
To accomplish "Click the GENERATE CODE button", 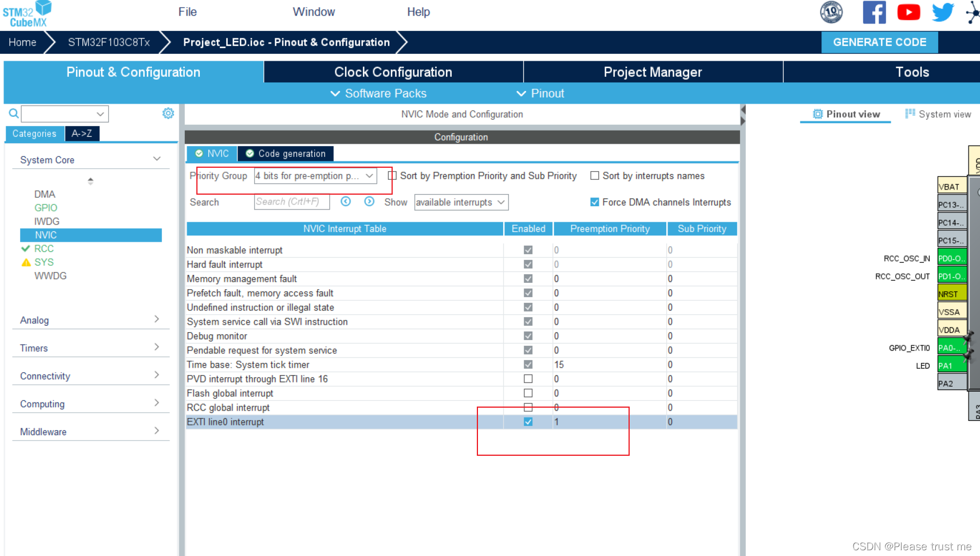I will (x=879, y=42).
